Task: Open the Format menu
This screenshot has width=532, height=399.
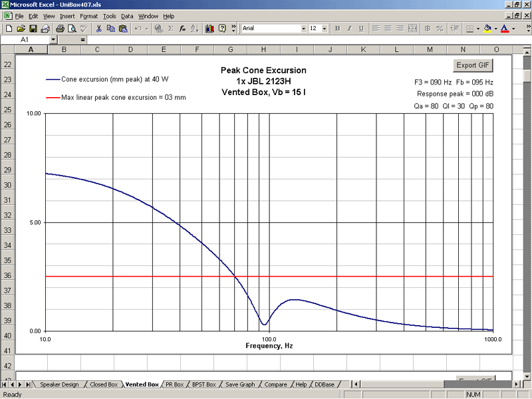Action: pos(88,16)
